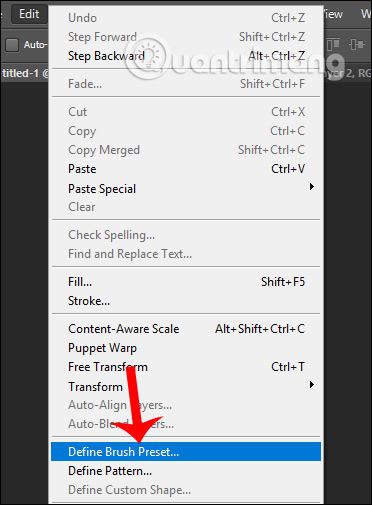Switch to the Untitled-1 document tab

click(24, 73)
